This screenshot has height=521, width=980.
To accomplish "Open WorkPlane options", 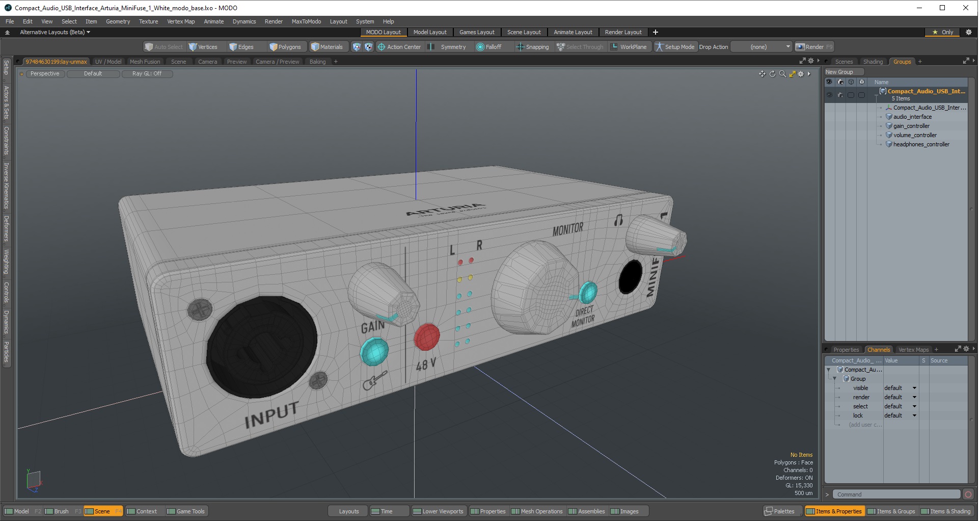I will coord(629,47).
